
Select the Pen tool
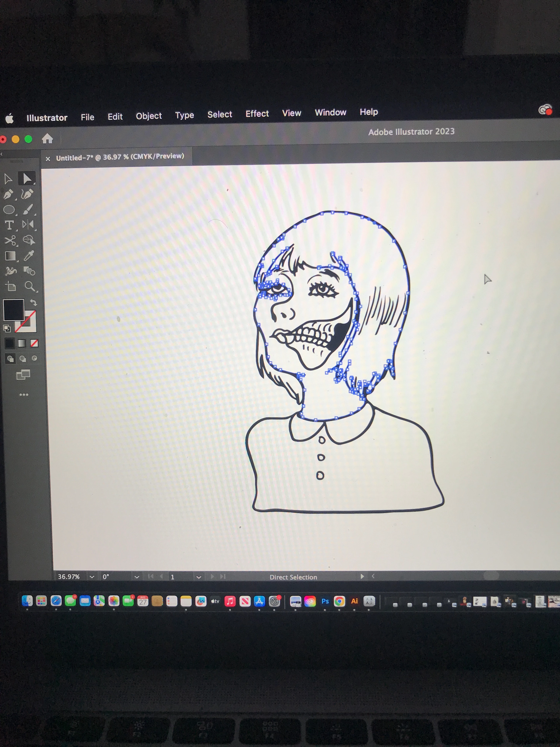pyautogui.click(x=9, y=195)
